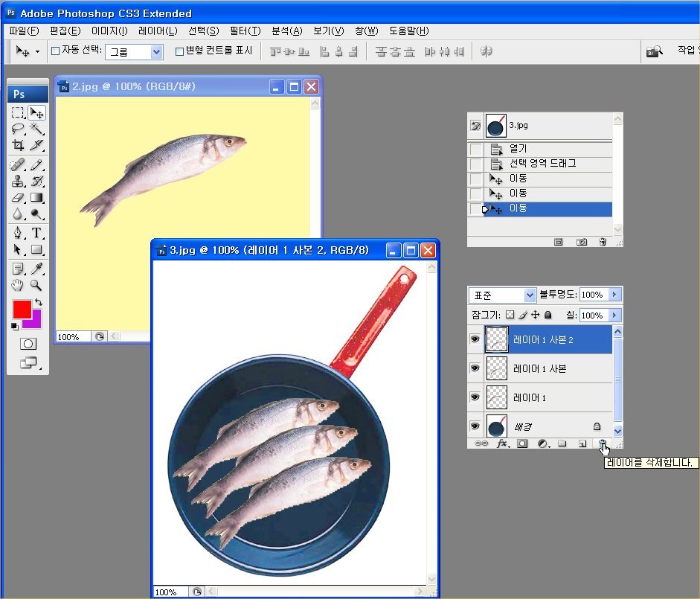The width and height of the screenshot is (700, 599).
Task: Open the 그룹 auto-select dropdown
Action: [156, 52]
